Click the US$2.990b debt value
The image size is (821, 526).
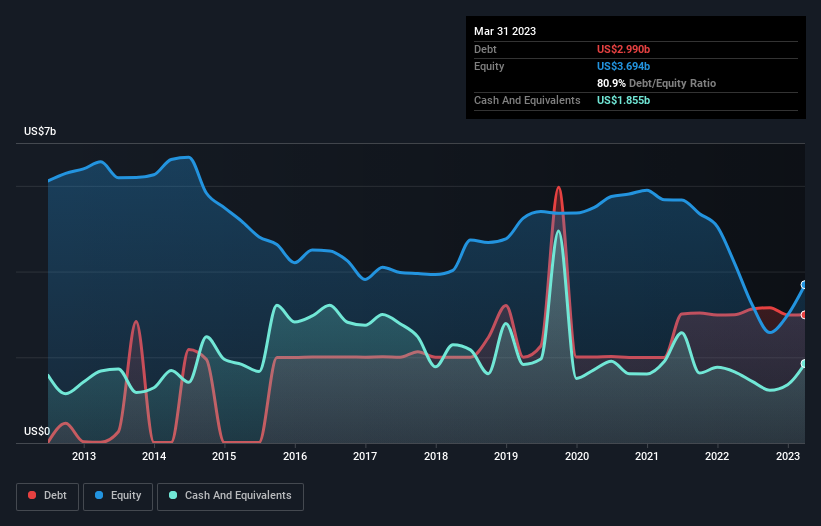[x=623, y=49]
